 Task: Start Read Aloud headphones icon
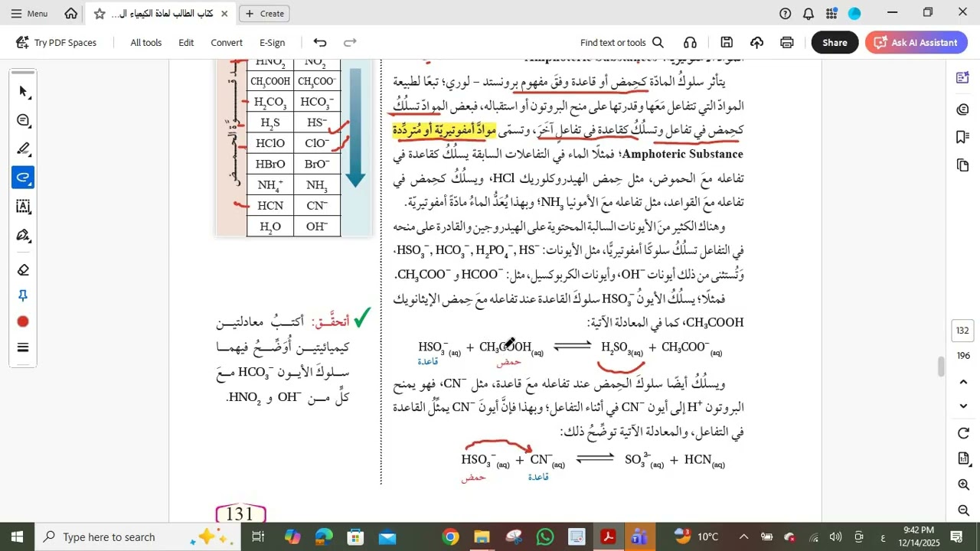690,43
